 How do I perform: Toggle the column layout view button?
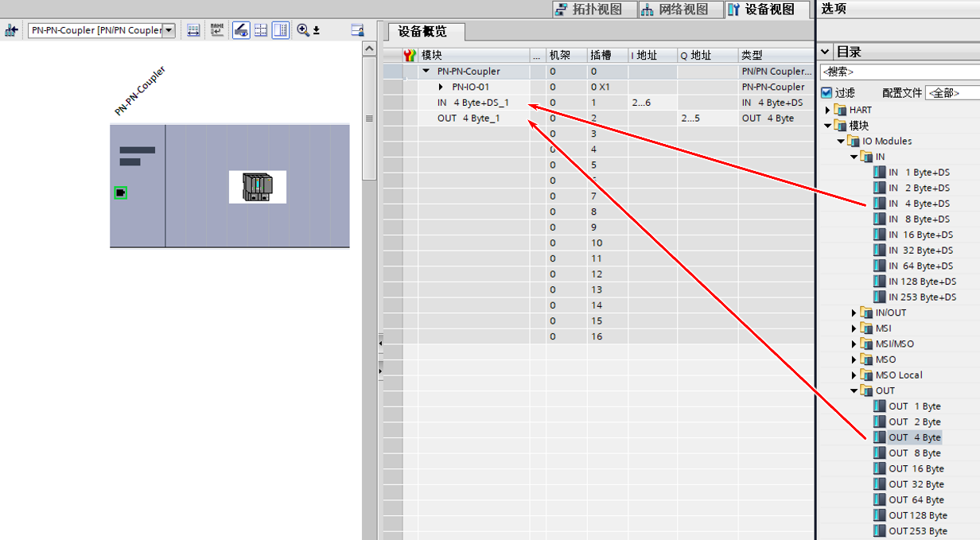(x=280, y=30)
